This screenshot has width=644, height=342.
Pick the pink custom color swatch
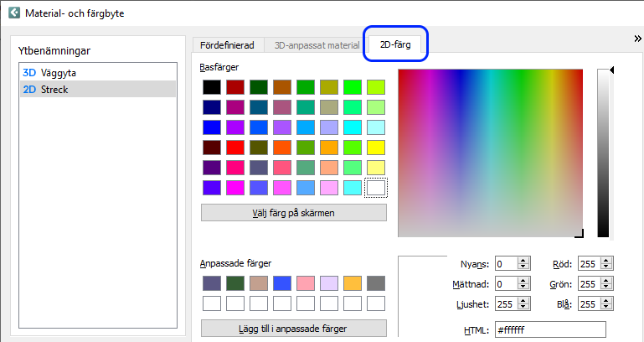point(306,283)
